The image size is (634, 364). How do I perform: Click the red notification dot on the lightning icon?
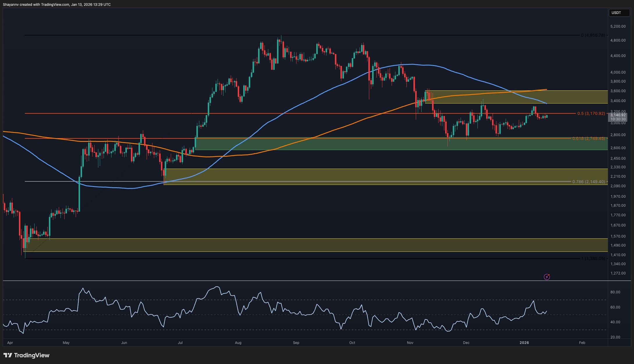[x=549, y=275]
